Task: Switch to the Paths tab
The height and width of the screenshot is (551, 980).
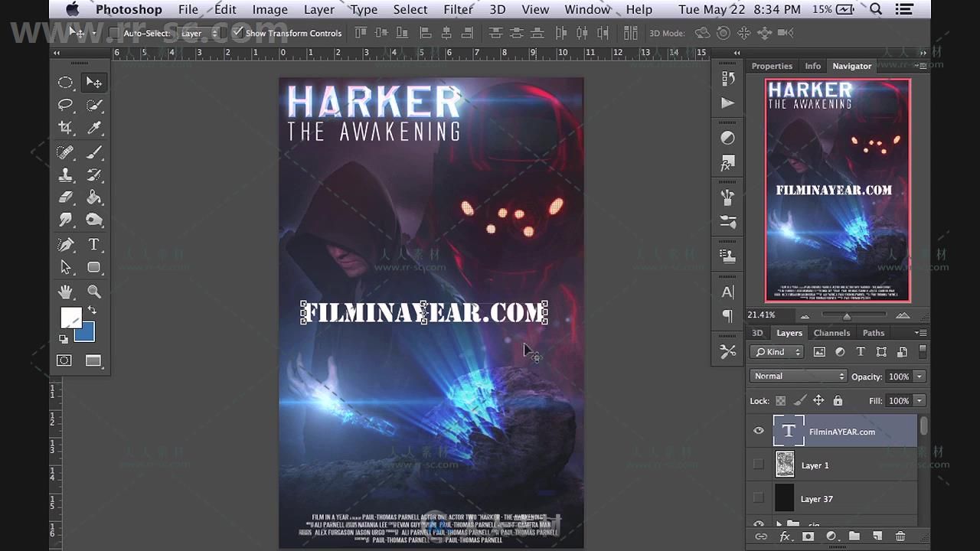Action: pyautogui.click(x=874, y=333)
